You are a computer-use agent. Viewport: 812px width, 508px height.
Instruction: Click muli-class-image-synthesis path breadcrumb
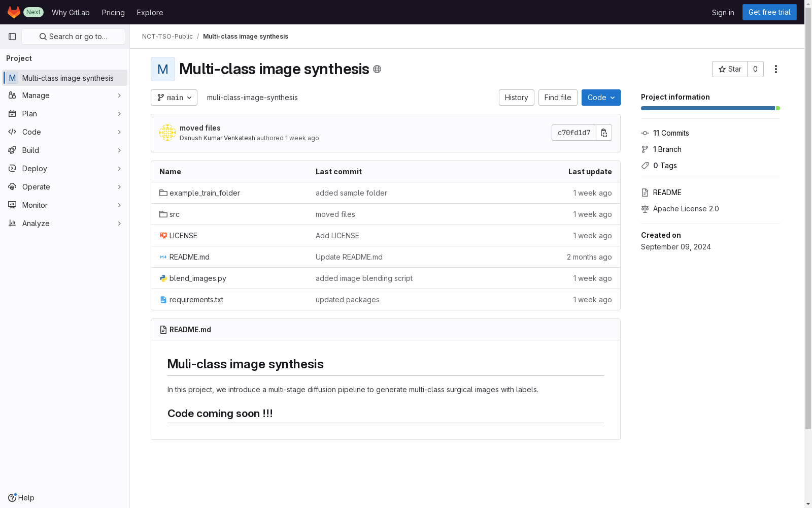tap(252, 98)
